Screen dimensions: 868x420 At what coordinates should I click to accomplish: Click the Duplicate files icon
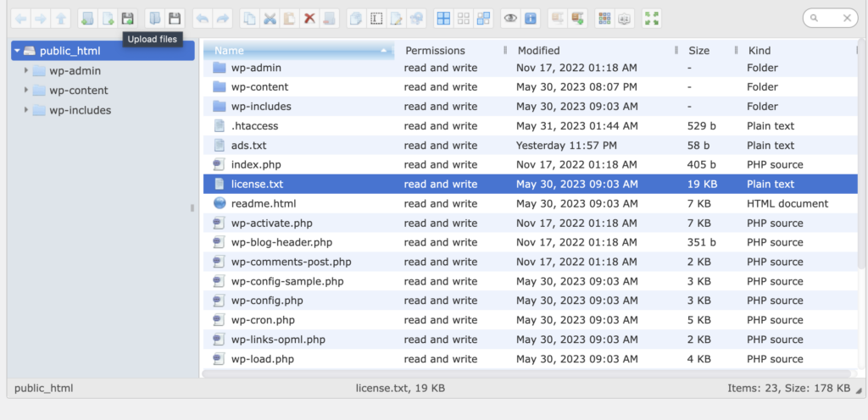tap(357, 19)
